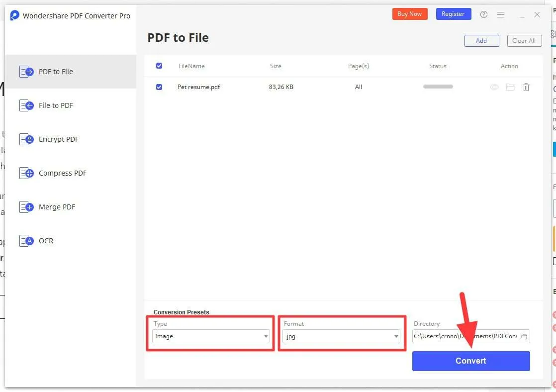Screen dimensions: 556x392
Task: Click the Compress PDF sidebar icon
Action: coord(26,173)
